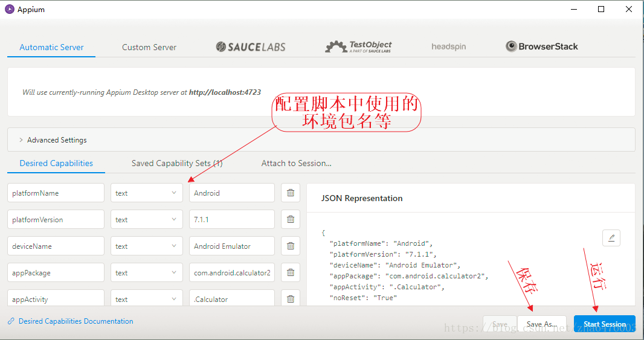Image resolution: width=644 pixels, height=340 pixels.
Task: Click the JSON Representation heading
Action: 362,198
